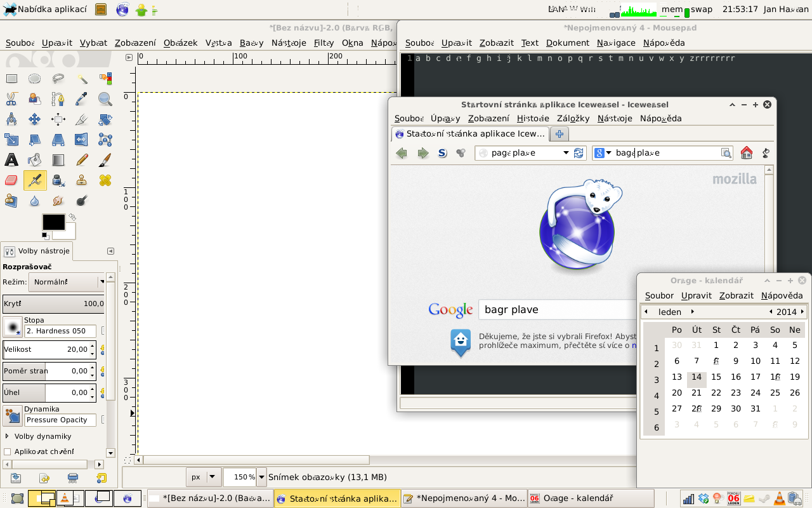Open Upravit menu in Orage calendar

pyautogui.click(x=697, y=295)
